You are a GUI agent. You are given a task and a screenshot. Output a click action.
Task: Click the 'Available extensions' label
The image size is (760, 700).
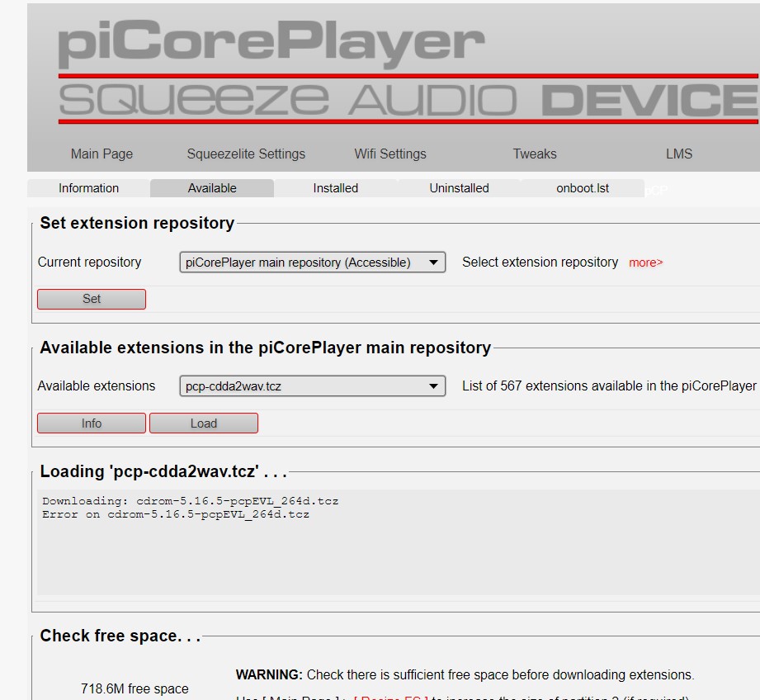coord(97,385)
